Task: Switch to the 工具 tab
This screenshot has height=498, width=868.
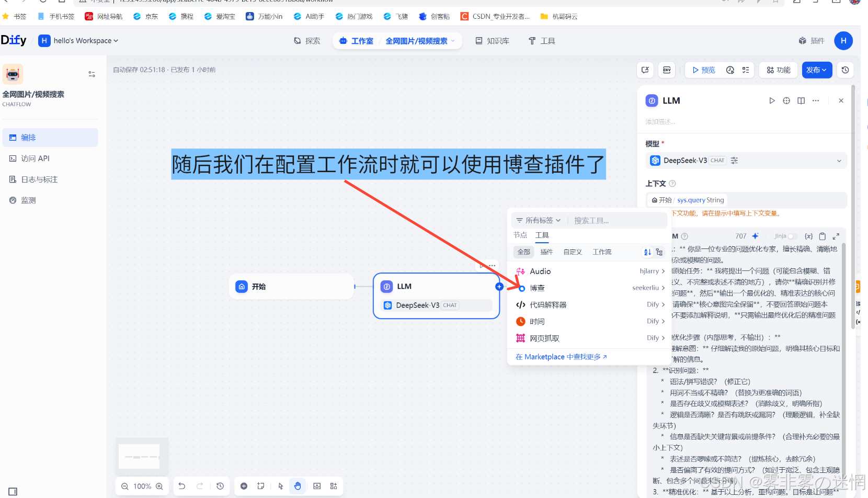Action: [x=542, y=235]
